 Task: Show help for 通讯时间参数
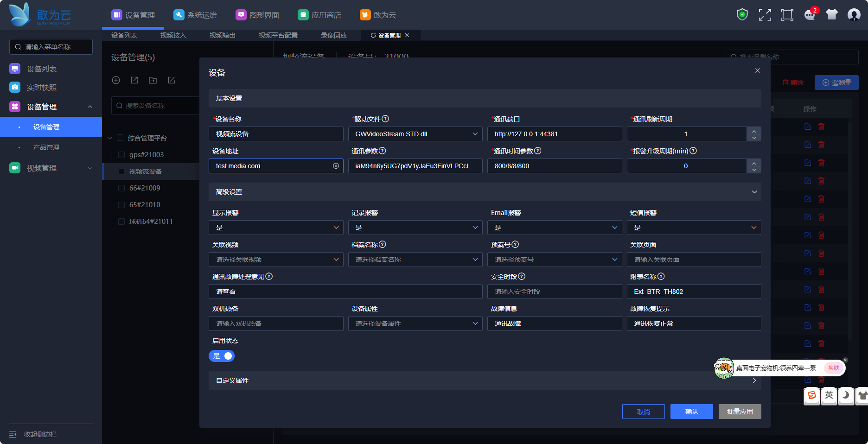[x=538, y=151]
